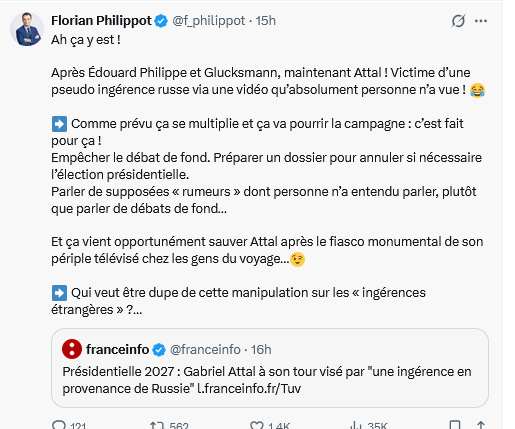Bookmark the post via the bookmark icon
515x429 pixels.
pos(455,425)
